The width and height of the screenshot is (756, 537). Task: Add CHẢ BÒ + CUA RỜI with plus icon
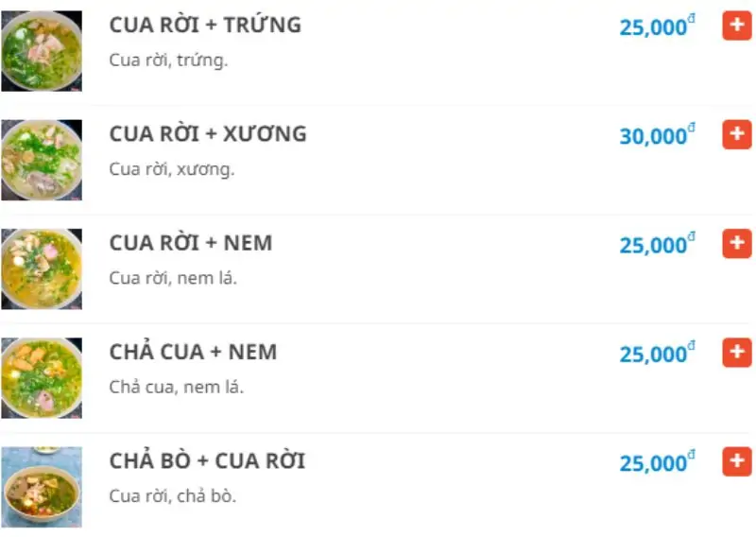(x=736, y=461)
